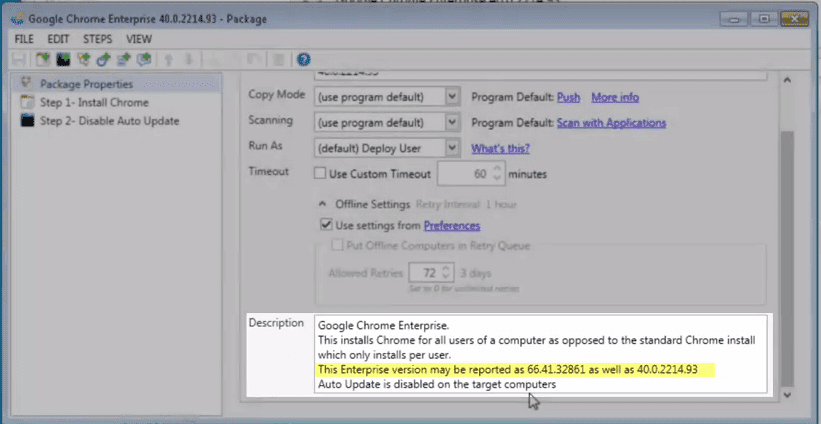Viewport: 821px width, 424px height.
Task: Open the What's this? link
Action: [x=500, y=149]
